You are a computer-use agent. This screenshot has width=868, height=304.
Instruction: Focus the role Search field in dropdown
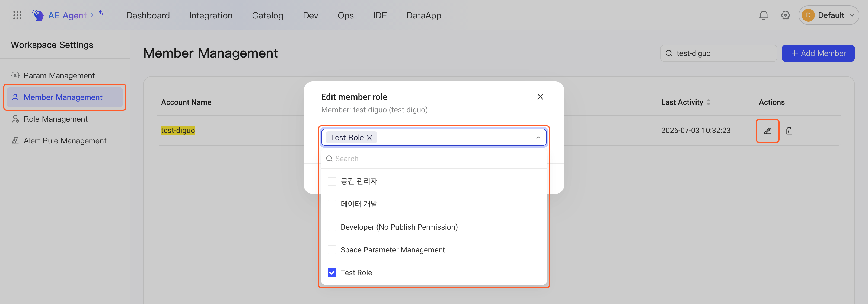tap(434, 159)
